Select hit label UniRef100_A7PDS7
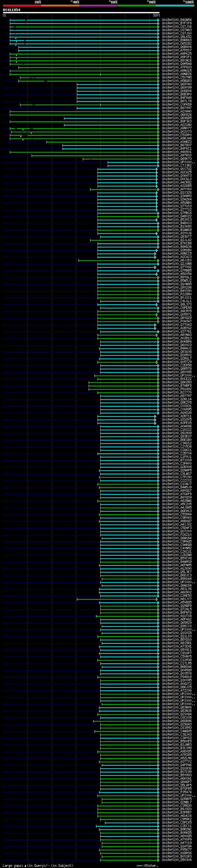Image resolution: width=197 pixels, height=868 pixels. pos(177,50)
